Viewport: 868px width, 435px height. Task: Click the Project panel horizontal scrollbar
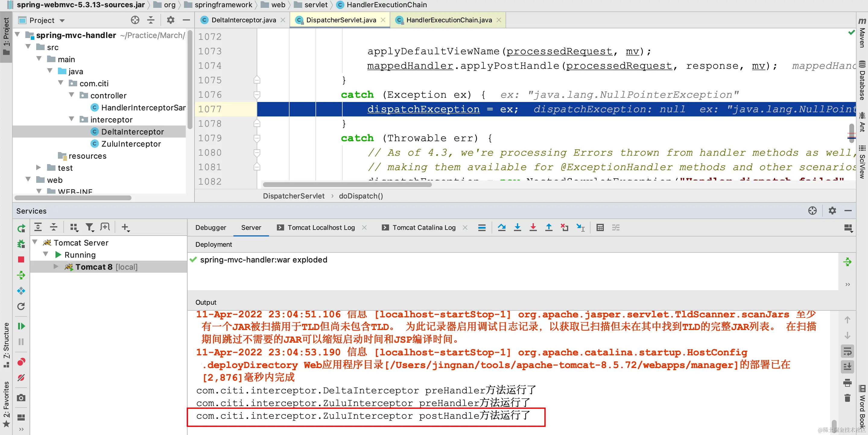73,198
